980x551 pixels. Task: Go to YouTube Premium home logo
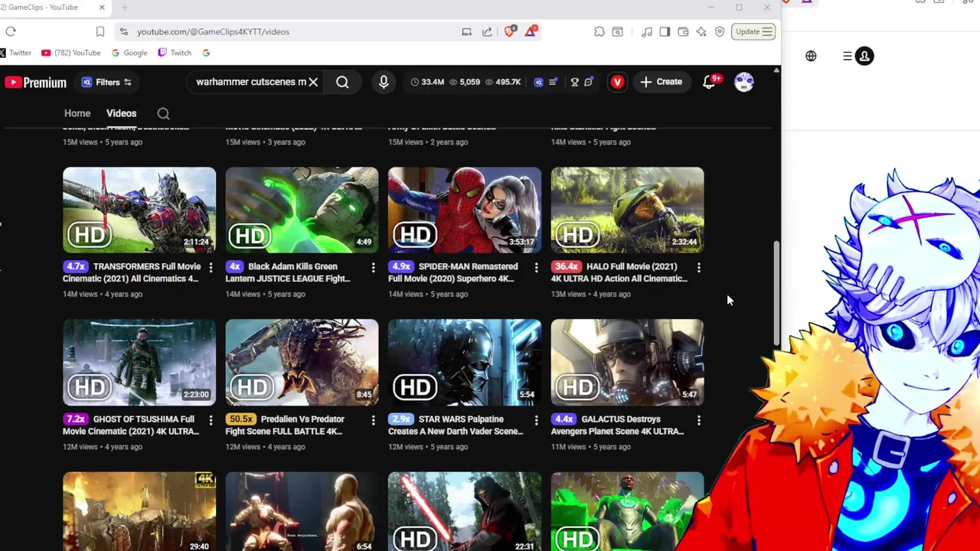35,82
